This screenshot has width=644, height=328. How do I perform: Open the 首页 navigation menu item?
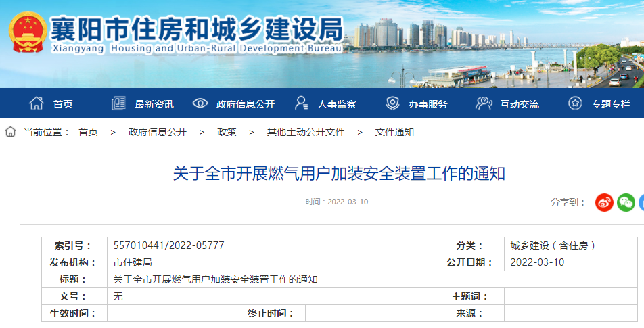[x=63, y=104]
